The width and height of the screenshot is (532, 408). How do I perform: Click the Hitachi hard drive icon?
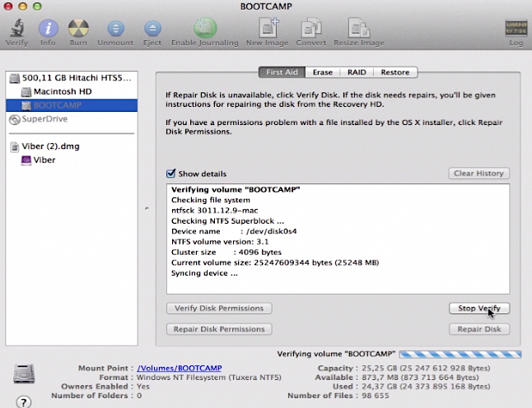coord(15,78)
